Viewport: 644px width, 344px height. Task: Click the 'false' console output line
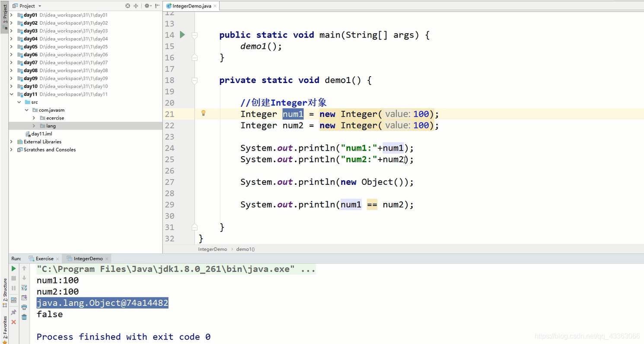tap(50, 314)
